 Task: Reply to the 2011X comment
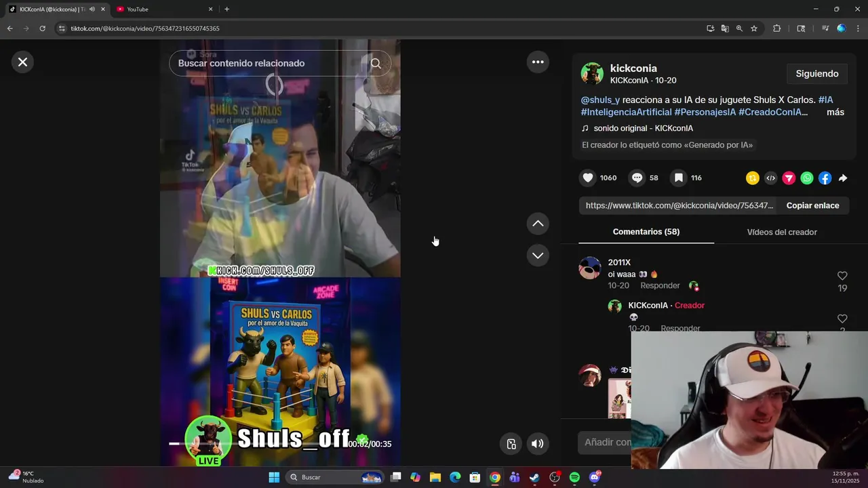coord(660,286)
